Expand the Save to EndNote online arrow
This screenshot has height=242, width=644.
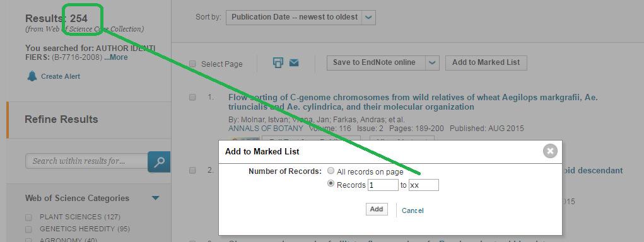(x=432, y=63)
